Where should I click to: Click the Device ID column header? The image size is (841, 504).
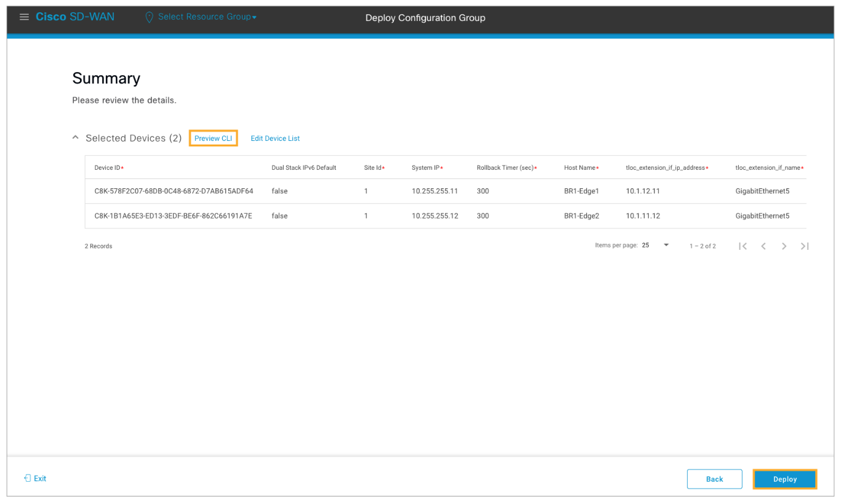coord(108,168)
